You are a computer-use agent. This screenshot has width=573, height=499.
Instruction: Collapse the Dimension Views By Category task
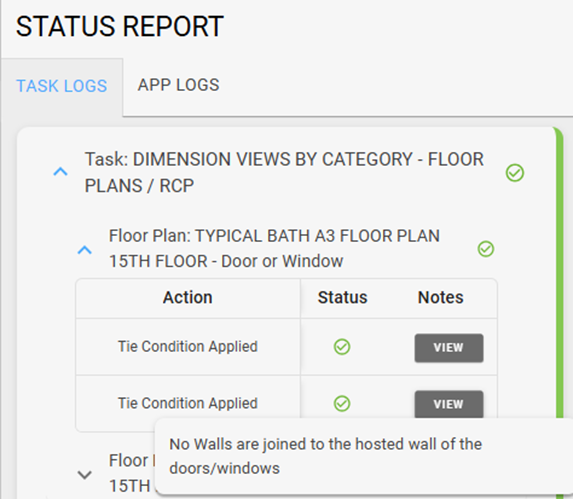[61, 171]
